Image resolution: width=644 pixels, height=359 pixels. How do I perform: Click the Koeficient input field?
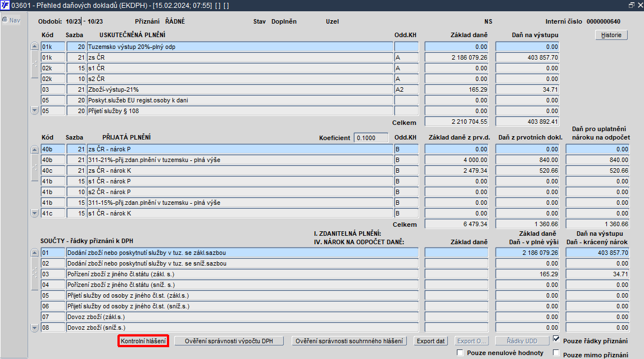point(371,138)
